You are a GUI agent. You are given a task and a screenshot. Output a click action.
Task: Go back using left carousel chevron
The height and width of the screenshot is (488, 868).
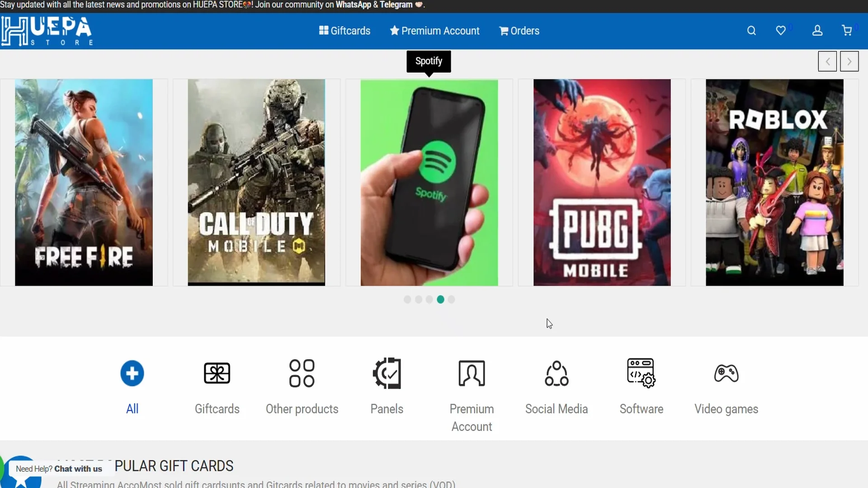click(827, 61)
